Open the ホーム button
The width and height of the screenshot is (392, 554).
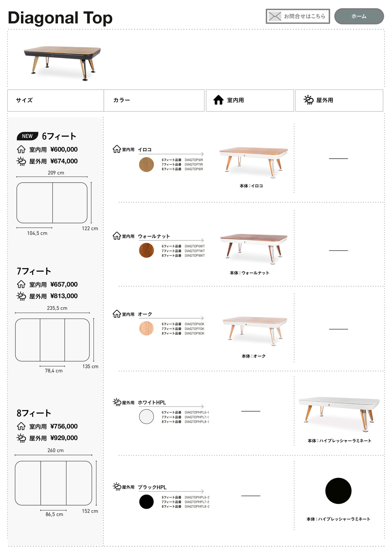tap(359, 16)
